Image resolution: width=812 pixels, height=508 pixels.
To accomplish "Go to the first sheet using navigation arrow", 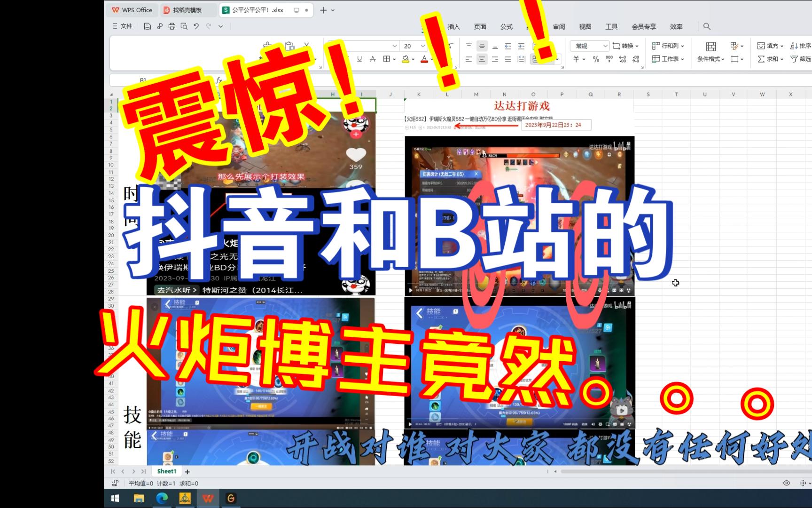I will click(113, 471).
